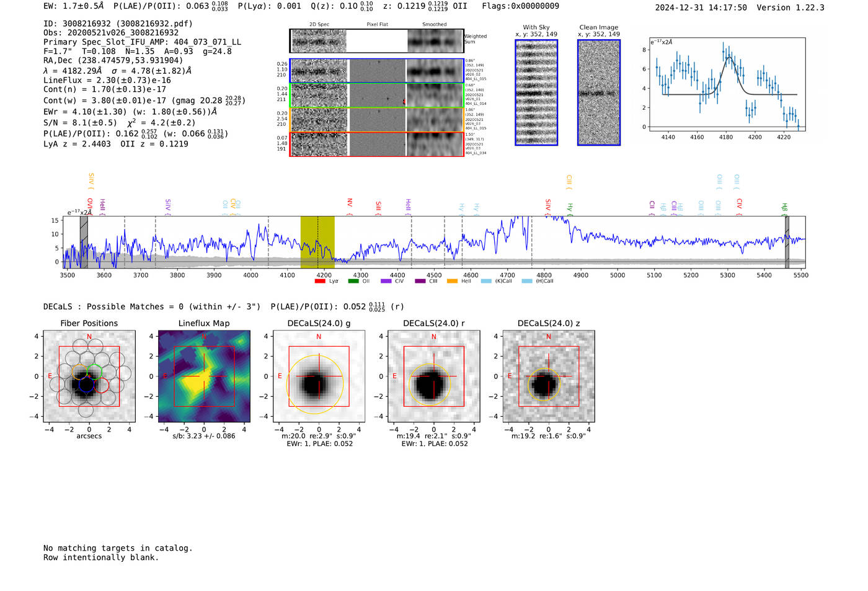The height and width of the screenshot is (591, 868).
Task: Open the DECaLS g-band image
Action: tap(319, 376)
